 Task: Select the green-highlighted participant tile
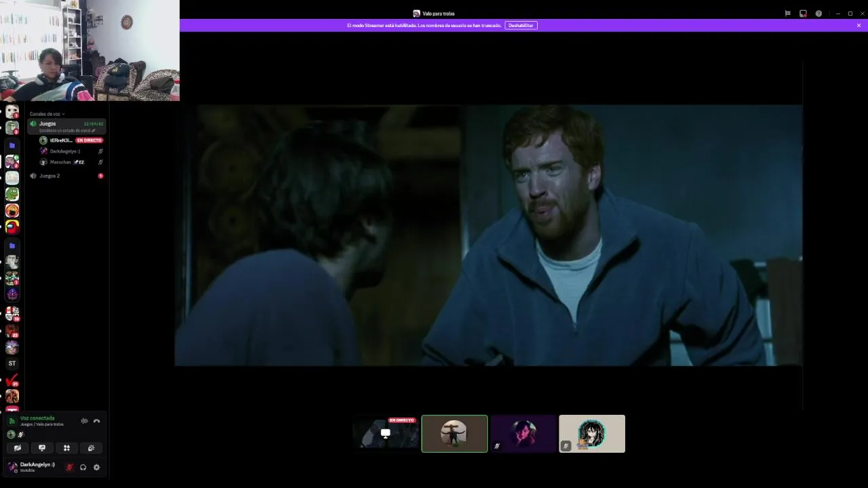(454, 434)
